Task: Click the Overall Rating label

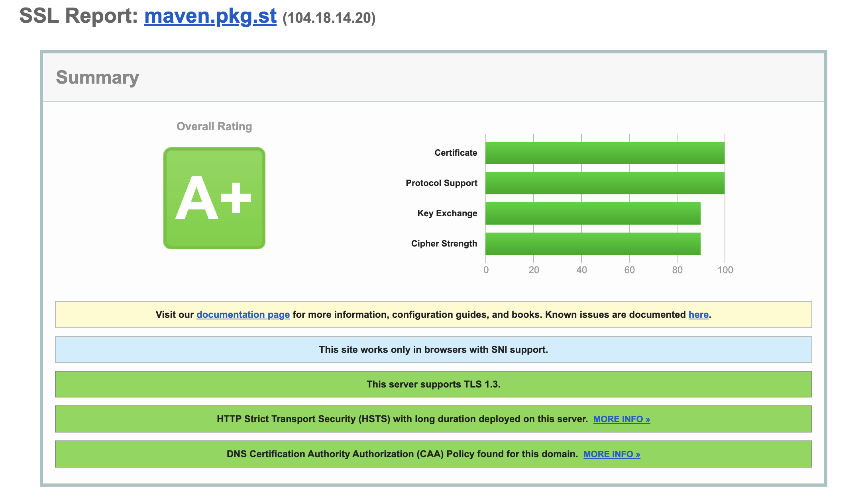Action: pos(214,127)
